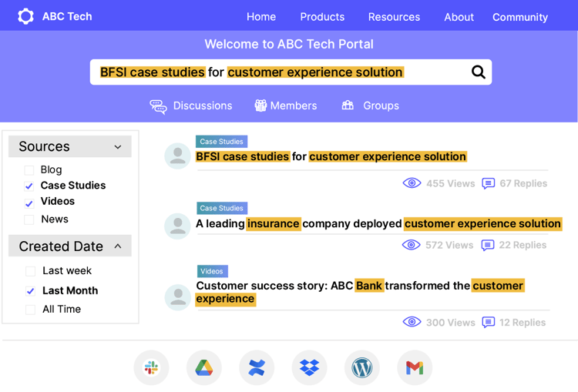This screenshot has height=392, width=578.
Task: Switch to the Members tab label
Action: [294, 106]
